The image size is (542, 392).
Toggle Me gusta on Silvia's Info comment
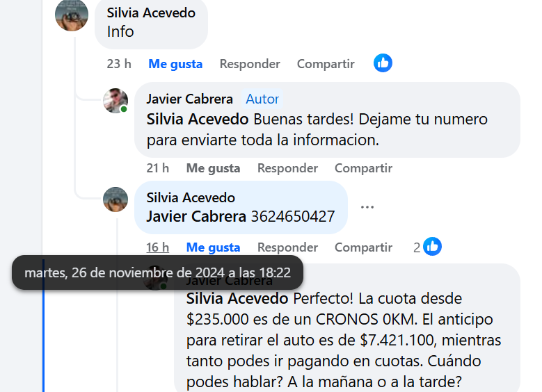[175, 64]
